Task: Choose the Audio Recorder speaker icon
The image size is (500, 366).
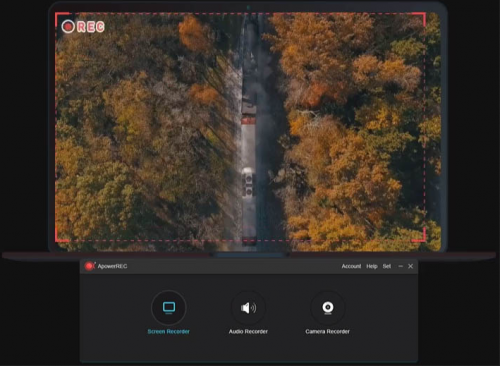Action: [248, 307]
